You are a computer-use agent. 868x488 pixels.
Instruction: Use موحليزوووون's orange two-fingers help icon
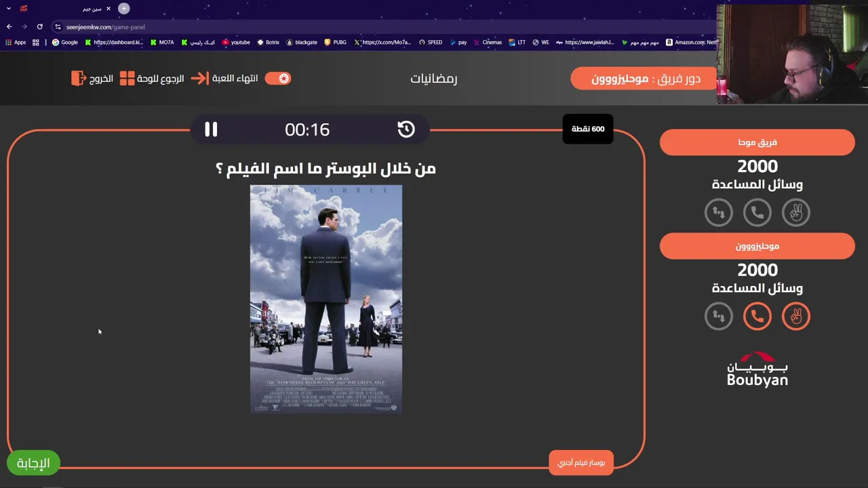796,316
